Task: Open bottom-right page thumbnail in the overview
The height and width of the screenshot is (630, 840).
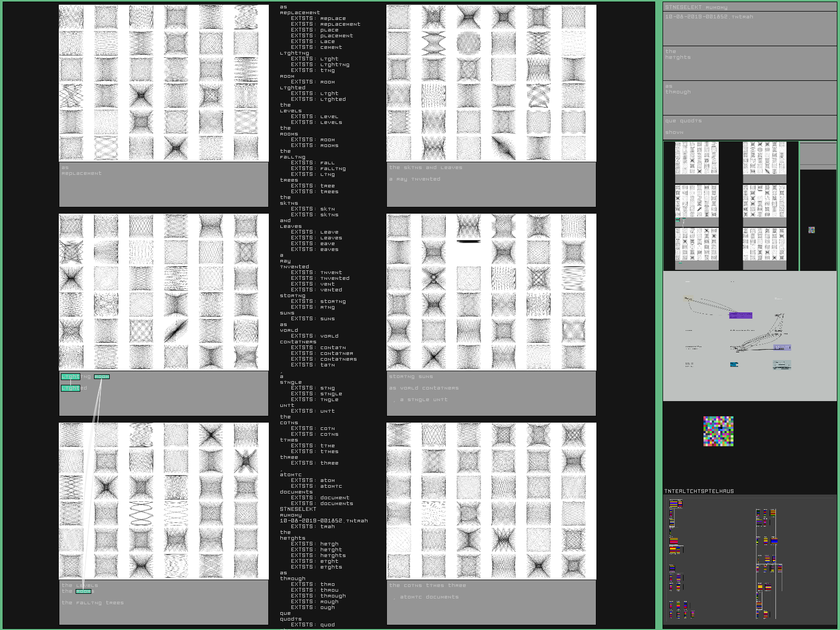Action: [x=764, y=245]
